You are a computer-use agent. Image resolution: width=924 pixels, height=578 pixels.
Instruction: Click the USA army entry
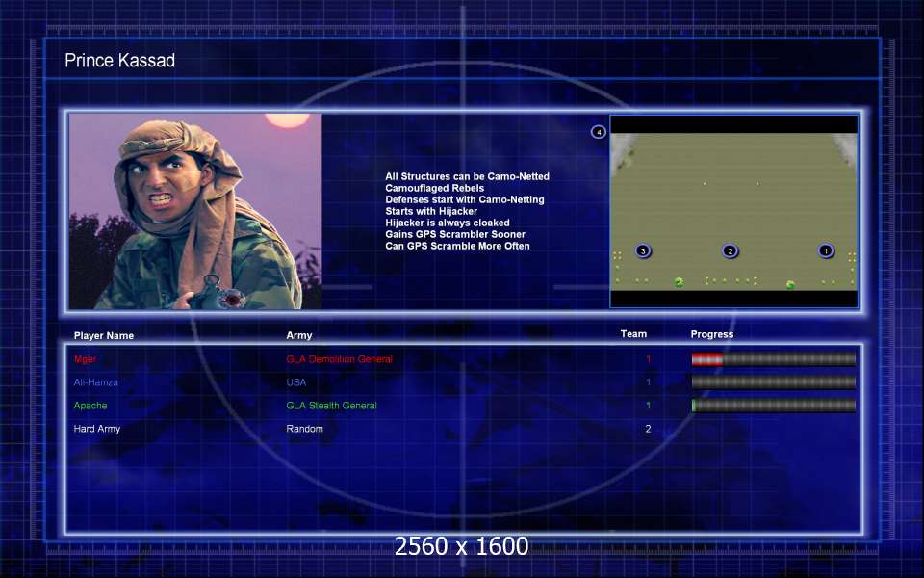pyautogui.click(x=295, y=382)
